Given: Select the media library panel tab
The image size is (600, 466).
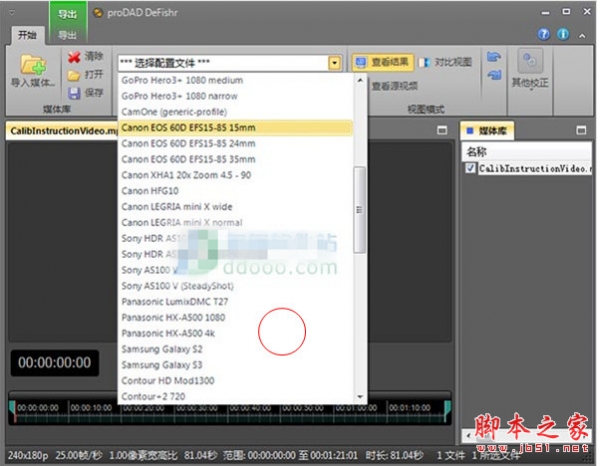Looking at the screenshot, I should [x=486, y=131].
